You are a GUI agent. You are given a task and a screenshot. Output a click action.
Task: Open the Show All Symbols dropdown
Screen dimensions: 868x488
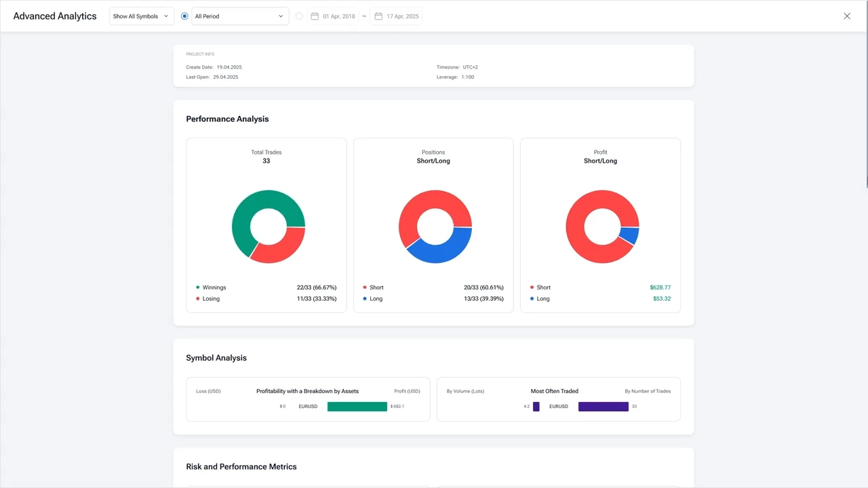(x=142, y=16)
